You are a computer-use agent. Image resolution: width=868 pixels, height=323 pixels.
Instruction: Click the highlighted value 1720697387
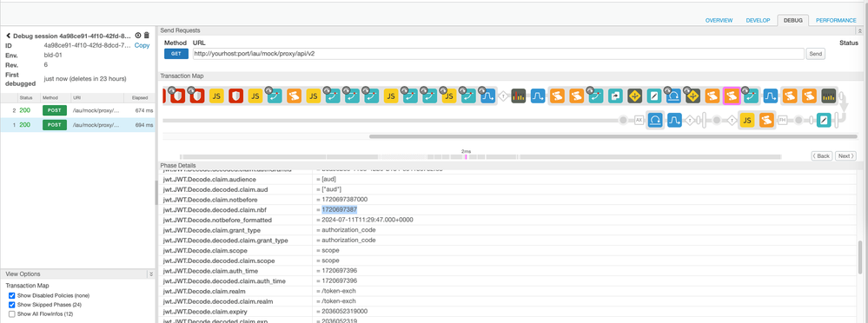340,209
